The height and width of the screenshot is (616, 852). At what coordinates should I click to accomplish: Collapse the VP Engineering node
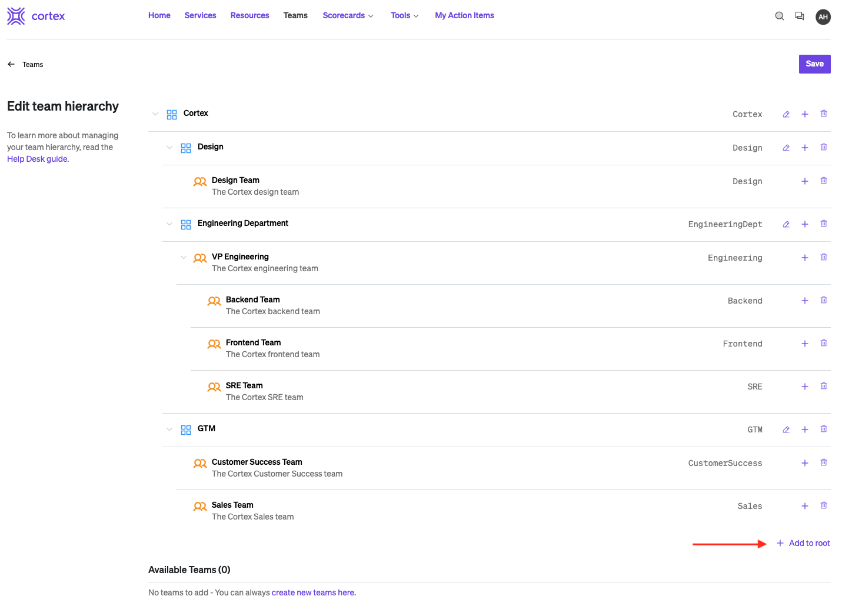(x=184, y=258)
